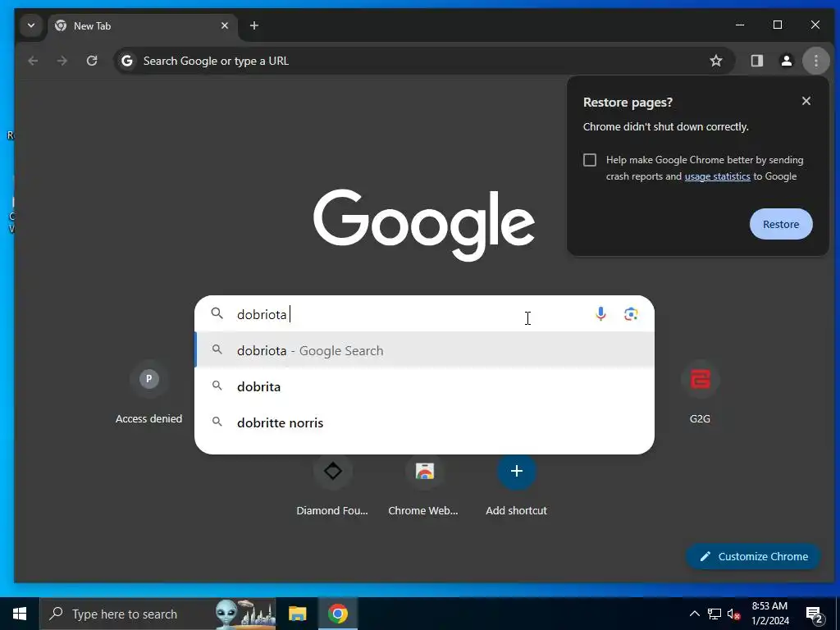Viewport: 840px width, 630px height.
Task: Select the New Tab tab
Action: click(x=143, y=25)
